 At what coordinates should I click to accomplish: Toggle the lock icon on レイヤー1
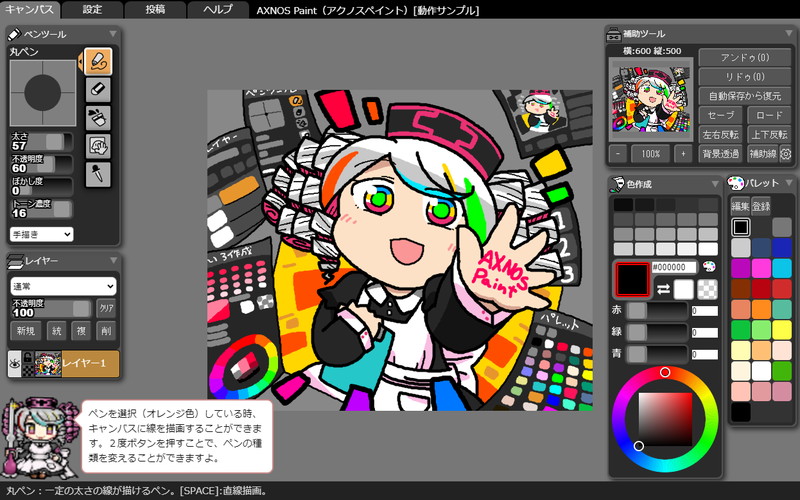coord(28,357)
